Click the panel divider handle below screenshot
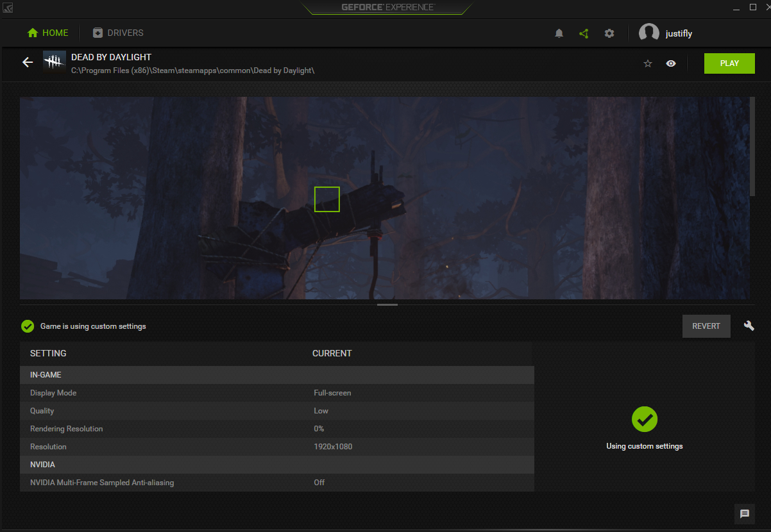This screenshot has width=771, height=532. coord(387,304)
